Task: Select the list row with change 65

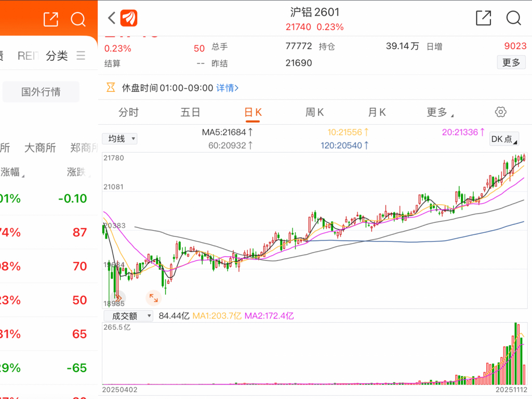Action: point(49,334)
